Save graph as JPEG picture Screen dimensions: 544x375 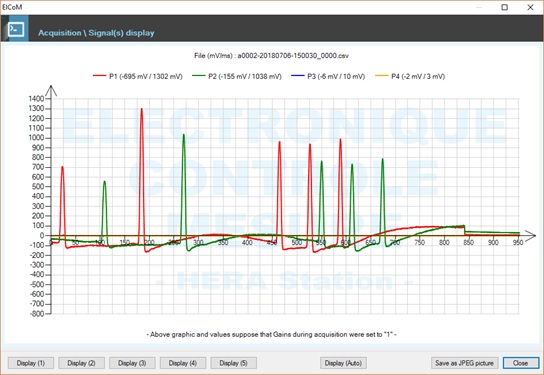465,363
